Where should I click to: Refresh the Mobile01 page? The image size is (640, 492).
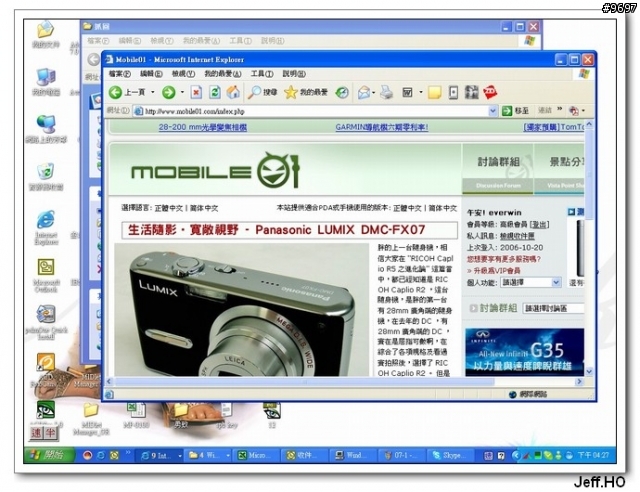(215, 93)
